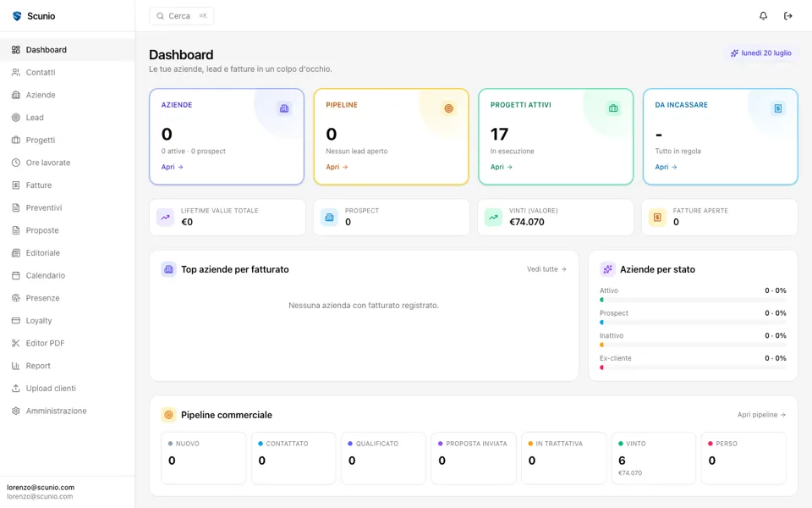Screen dimensions: 812x508
Task: Click invoice icon on Da incassare card
Action: [778, 108]
